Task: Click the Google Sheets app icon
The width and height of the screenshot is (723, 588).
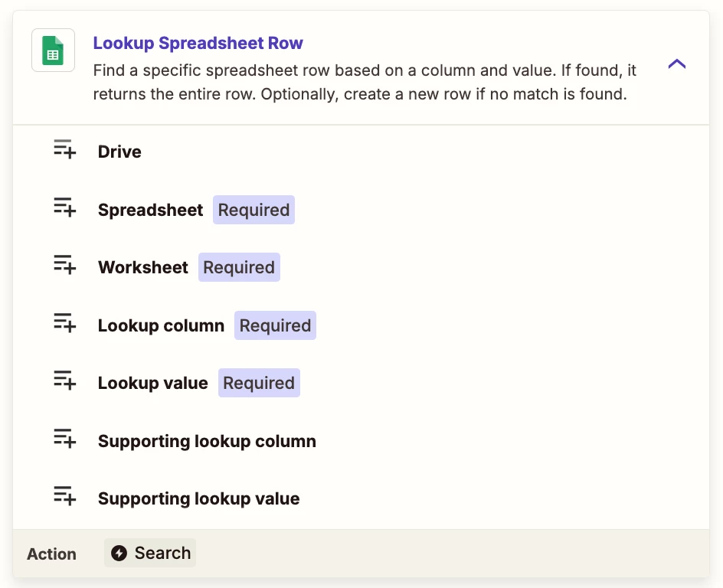Action: pyautogui.click(x=53, y=51)
